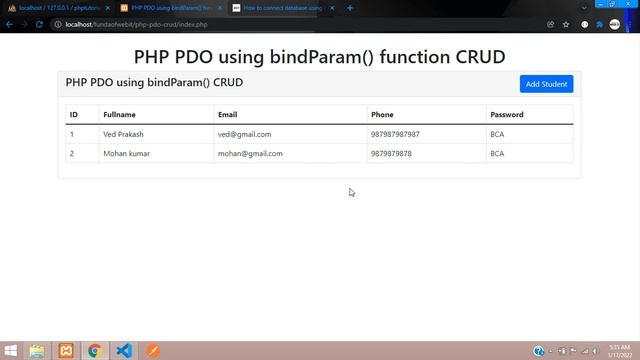Click the taskbar clock and date
Image resolution: width=640 pixels, height=360 pixels.
(620, 351)
